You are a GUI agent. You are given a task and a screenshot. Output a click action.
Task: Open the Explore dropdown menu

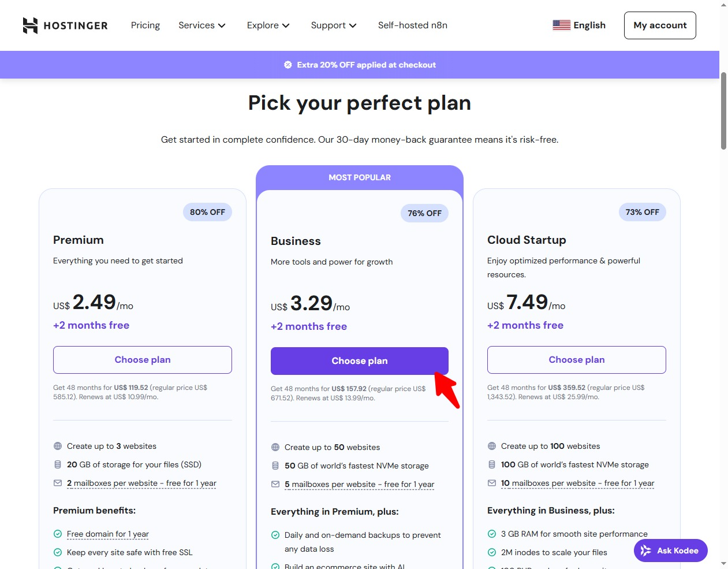(268, 25)
